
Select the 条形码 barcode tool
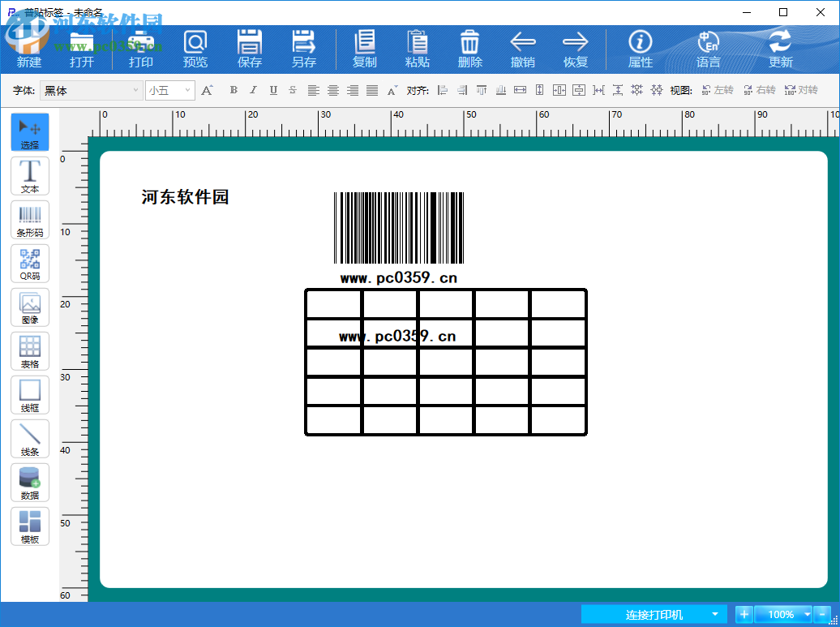pos(29,220)
